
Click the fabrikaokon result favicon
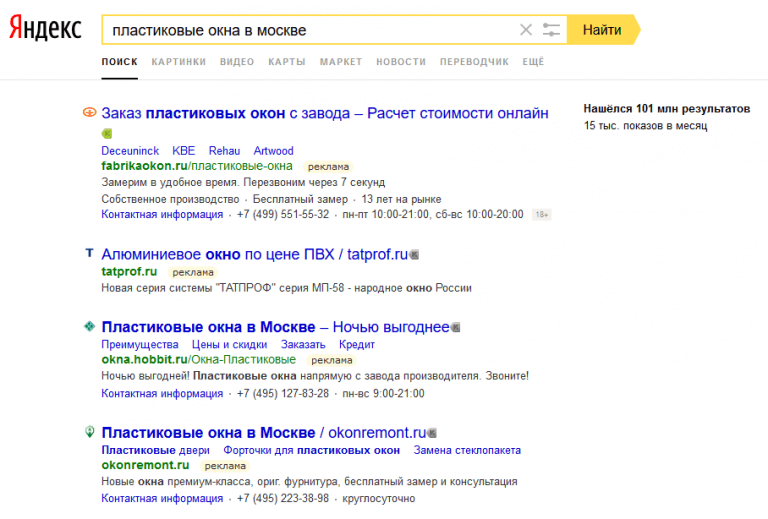tap(89, 113)
